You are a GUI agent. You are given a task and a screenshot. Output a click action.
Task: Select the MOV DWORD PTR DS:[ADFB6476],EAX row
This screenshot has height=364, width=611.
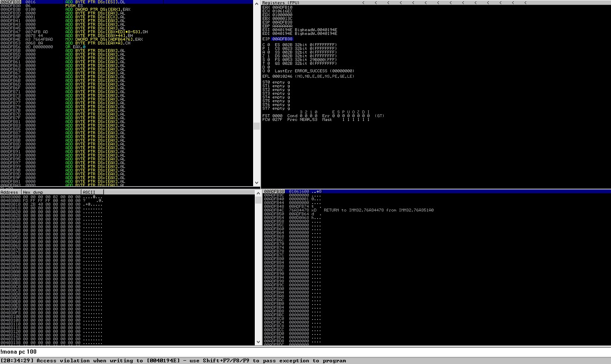(127, 39)
